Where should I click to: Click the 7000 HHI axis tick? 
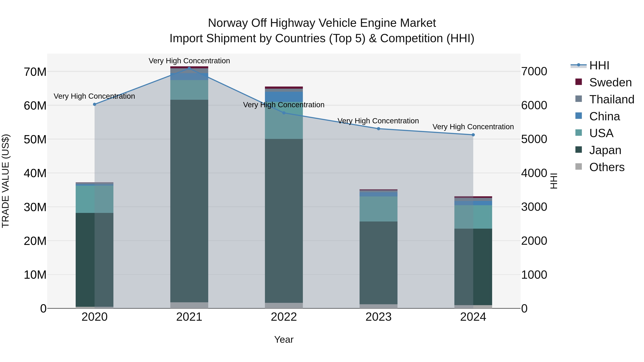pos(534,72)
